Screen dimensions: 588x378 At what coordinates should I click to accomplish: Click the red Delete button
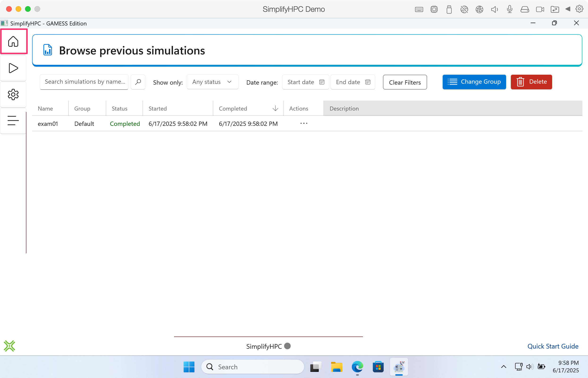pos(531,82)
